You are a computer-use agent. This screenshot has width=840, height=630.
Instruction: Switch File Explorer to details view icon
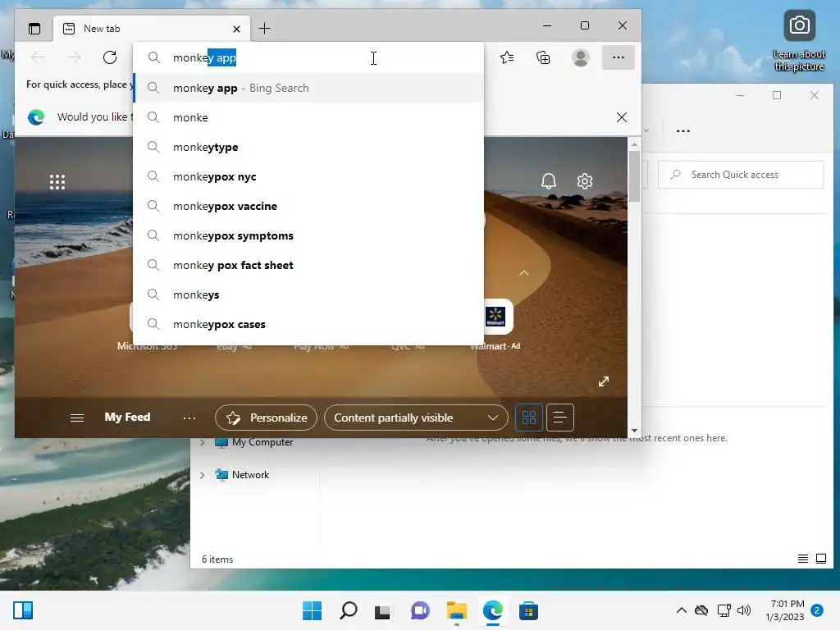(802, 559)
